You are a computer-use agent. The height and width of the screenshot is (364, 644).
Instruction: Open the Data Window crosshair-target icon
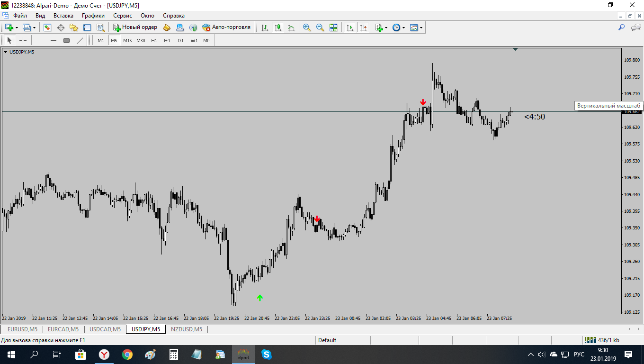point(61,27)
